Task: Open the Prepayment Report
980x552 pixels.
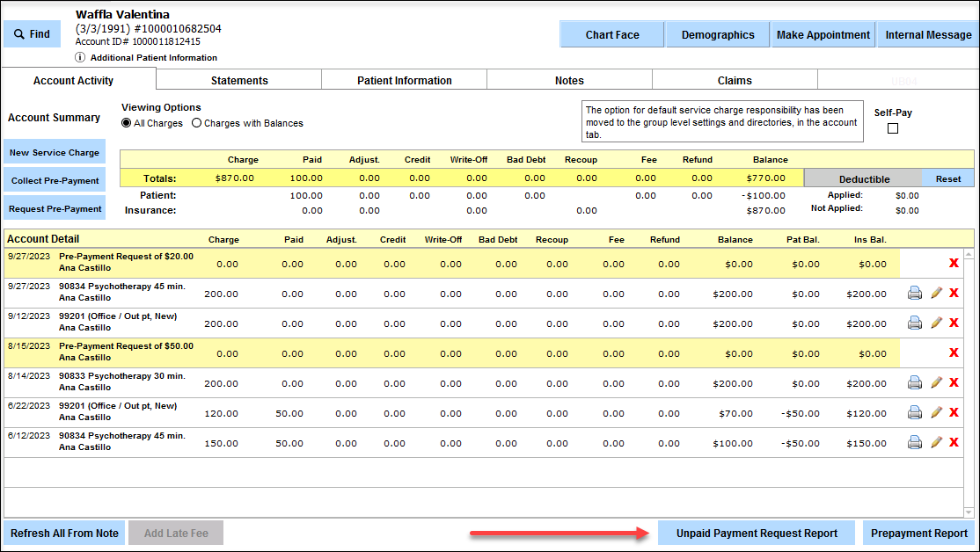Action: click(x=918, y=533)
